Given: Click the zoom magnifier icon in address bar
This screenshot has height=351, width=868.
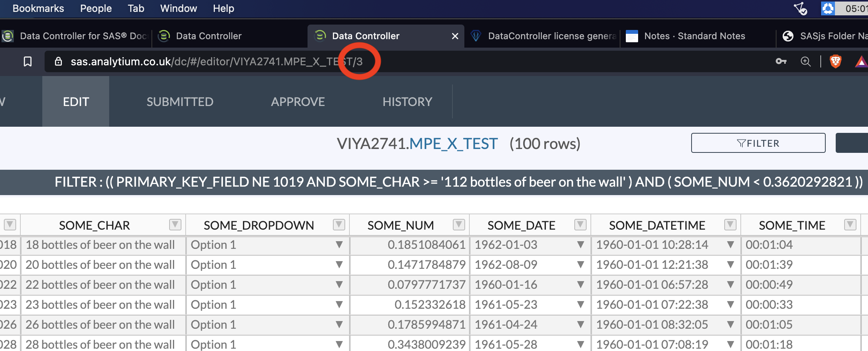Looking at the screenshot, I should click(x=805, y=61).
